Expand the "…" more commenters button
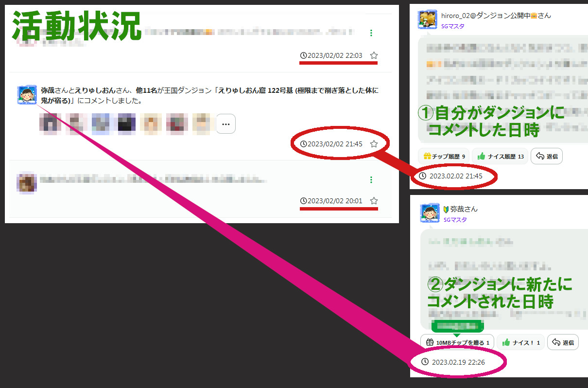Image resolution: width=588 pixels, height=388 pixels. (225, 124)
